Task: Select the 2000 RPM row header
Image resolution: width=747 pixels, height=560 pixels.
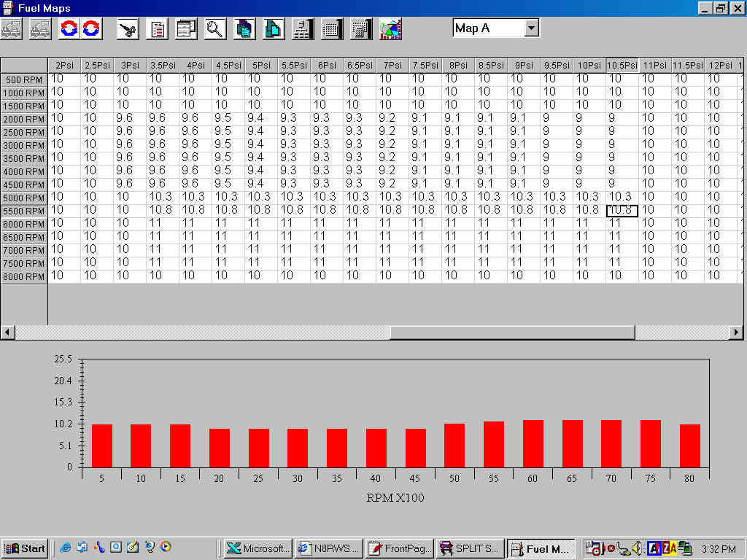Action: coord(24,119)
